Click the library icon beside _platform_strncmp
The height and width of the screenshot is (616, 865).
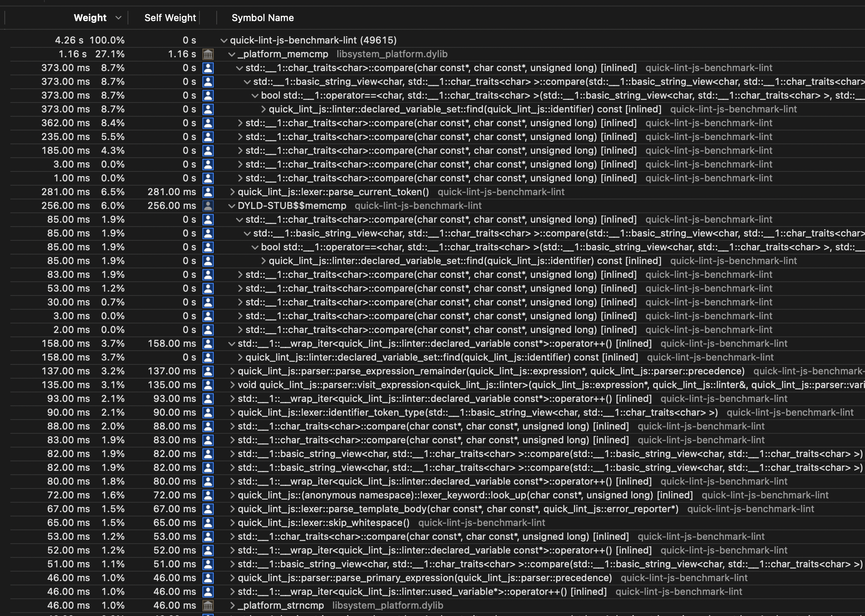pyautogui.click(x=208, y=605)
